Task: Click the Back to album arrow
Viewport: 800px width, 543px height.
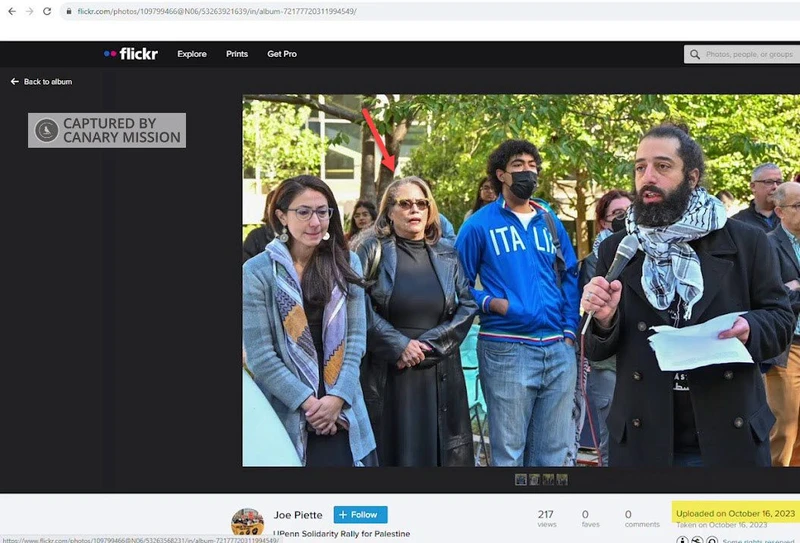Action: [x=15, y=81]
